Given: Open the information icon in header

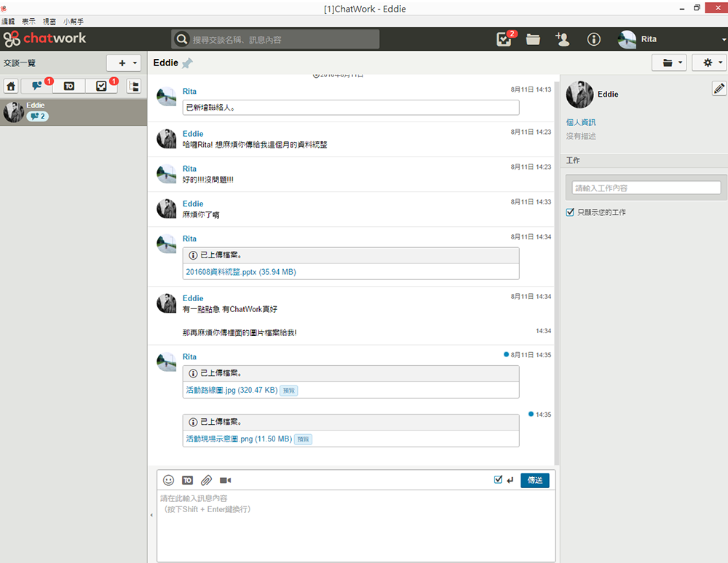Looking at the screenshot, I should tap(593, 39).
